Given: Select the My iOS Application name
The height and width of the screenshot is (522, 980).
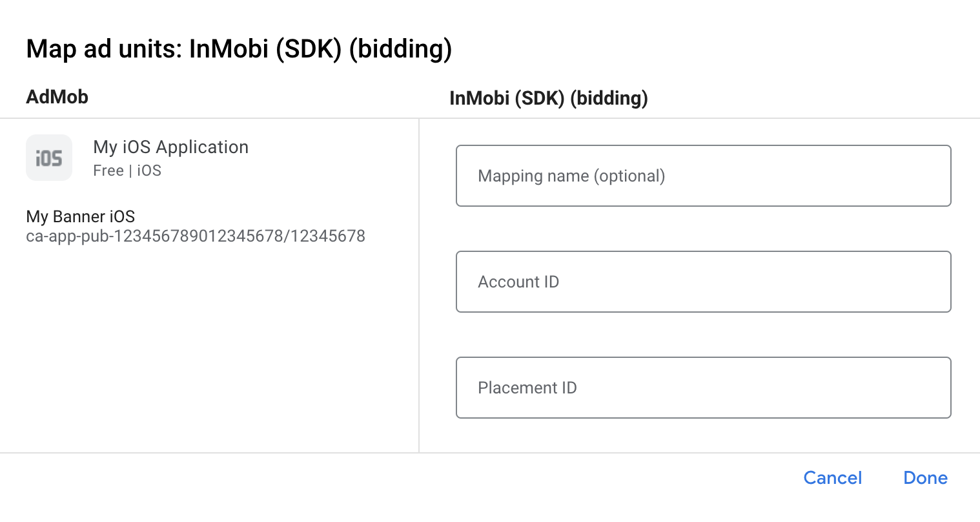Looking at the screenshot, I should coord(170,147).
